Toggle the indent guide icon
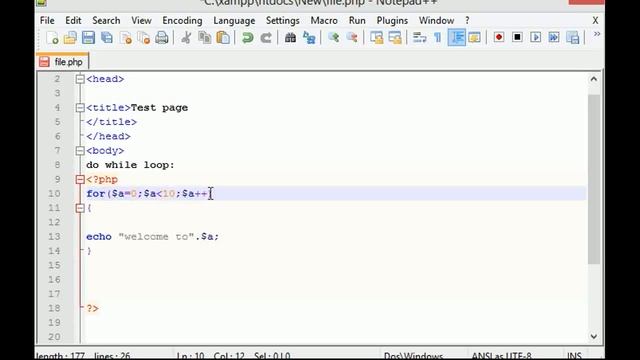The height and width of the screenshot is (360, 640). click(456, 38)
